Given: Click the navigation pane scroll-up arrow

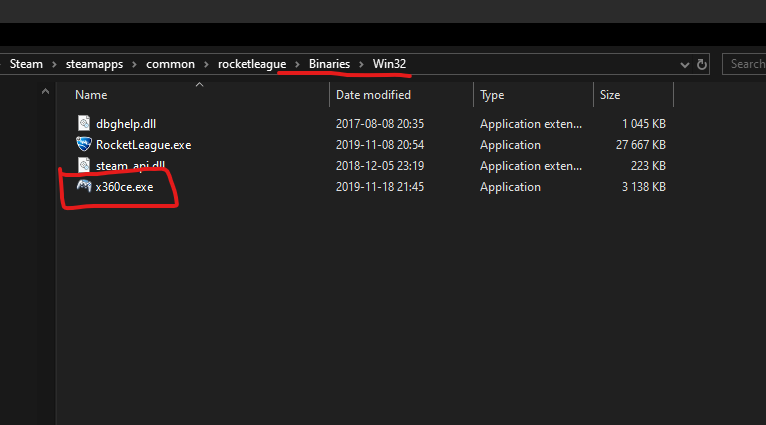Looking at the screenshot, I should (45, 91).
